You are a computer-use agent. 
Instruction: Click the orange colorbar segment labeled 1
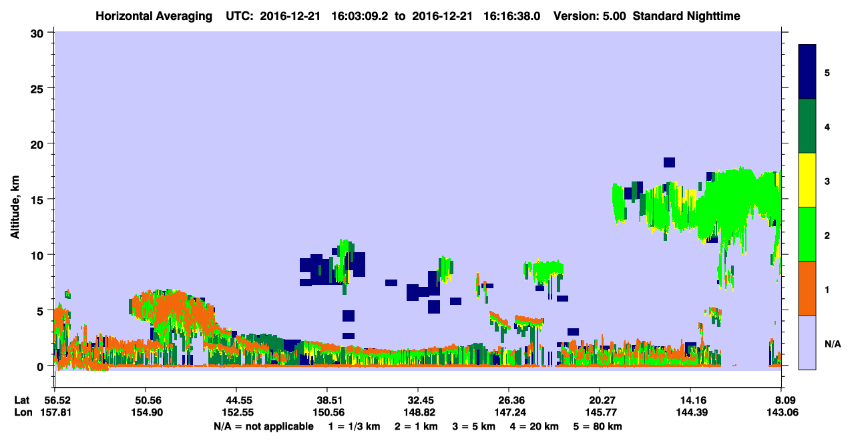click(807, 288)
